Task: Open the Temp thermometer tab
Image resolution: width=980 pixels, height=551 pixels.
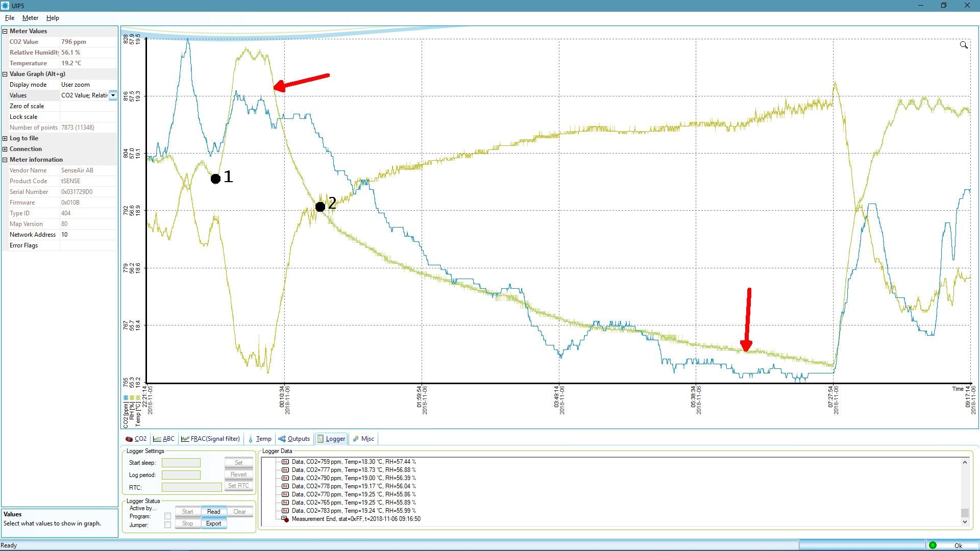Action: point(259,439)
